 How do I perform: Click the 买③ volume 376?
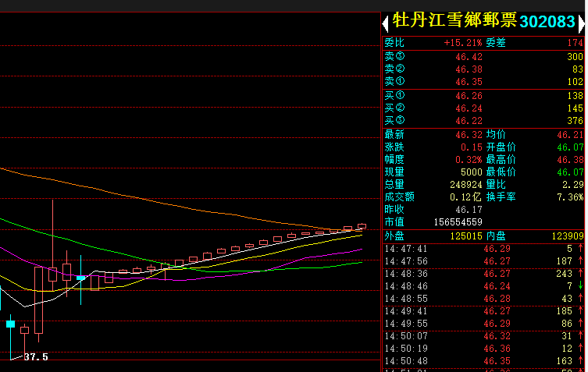click(x=576, y=121)
